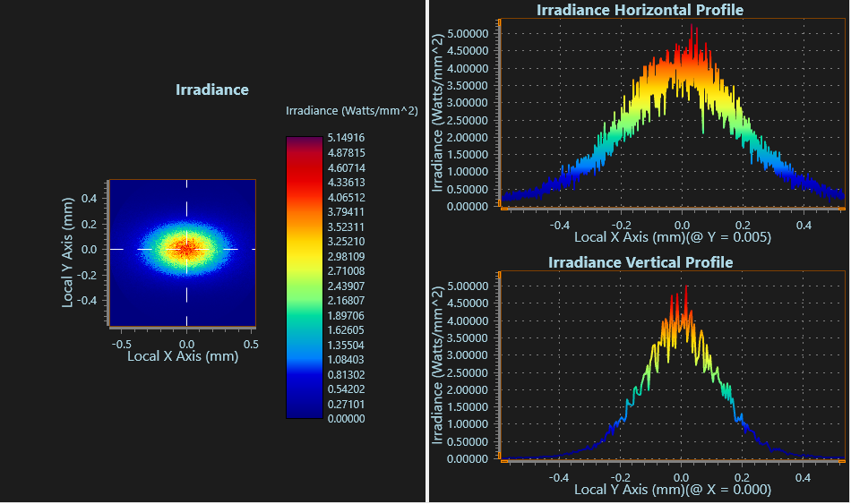851x504 pixels.
Task: Select the Local X Axis (@ Y = 0.005) label
Action: [672, 238]
